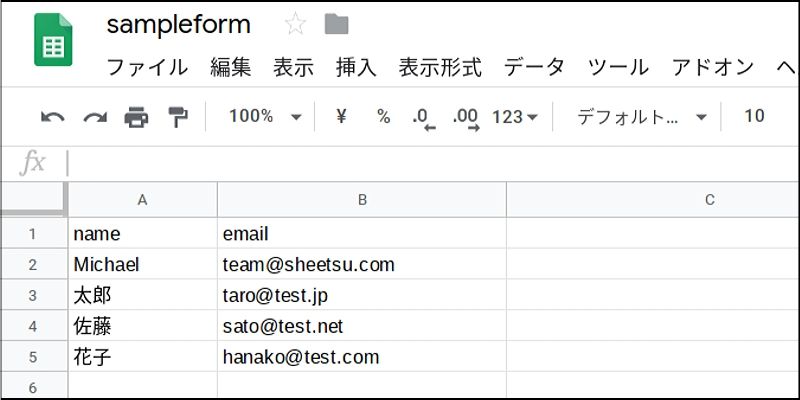
Task: Click the print icon
Action: [136, 118]
